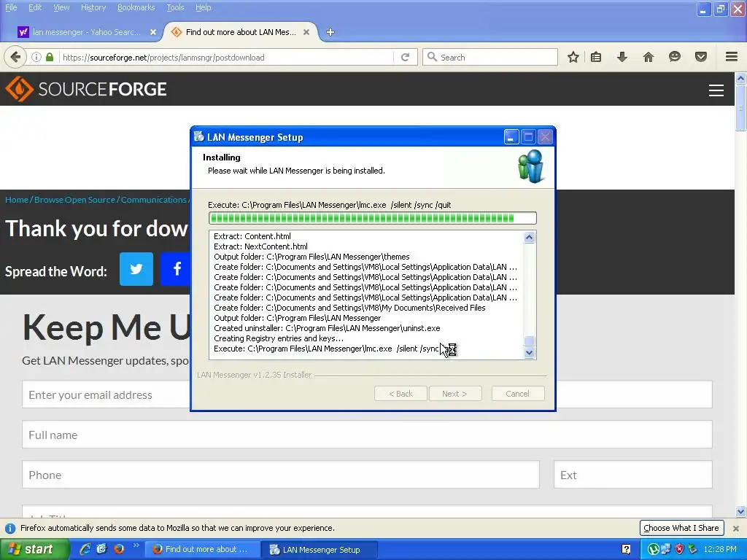Open the Help menu
This screenshot has height=560, width=747.
tap(203, 7)
